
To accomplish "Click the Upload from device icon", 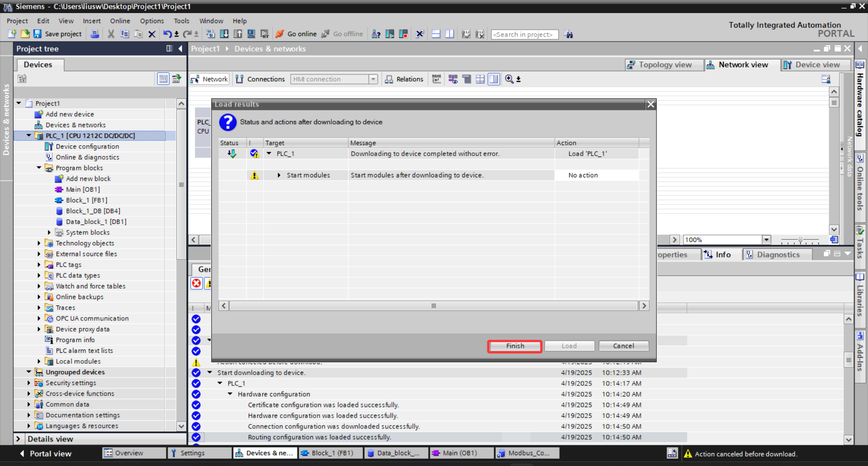I will point(238,34).
